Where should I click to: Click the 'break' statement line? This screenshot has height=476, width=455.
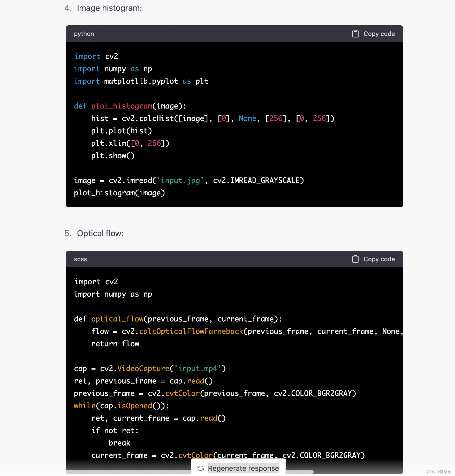click(119, 443)
